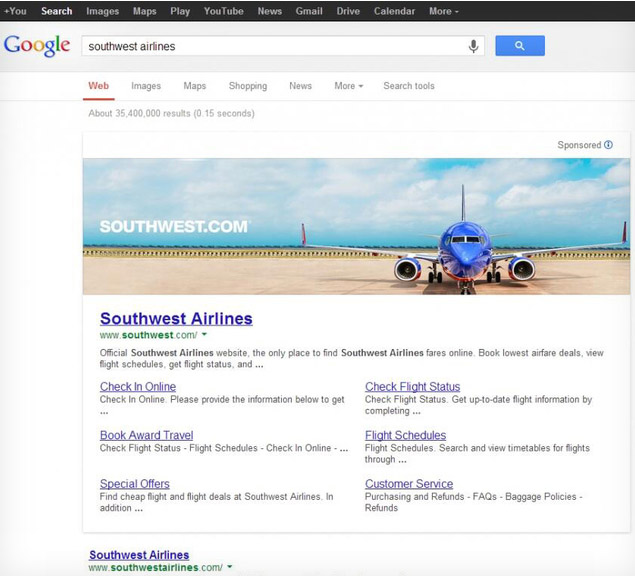The image size is (635, 576).
Task: Open the Customer Service link
Action: point(409,484)
